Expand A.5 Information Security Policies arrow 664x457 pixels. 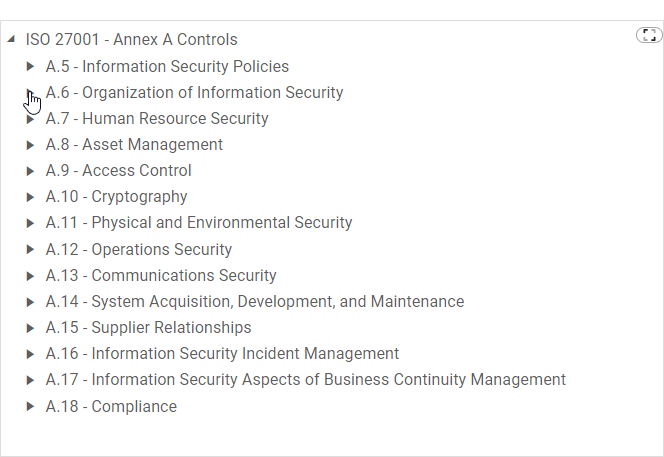[x=31, y=67]
